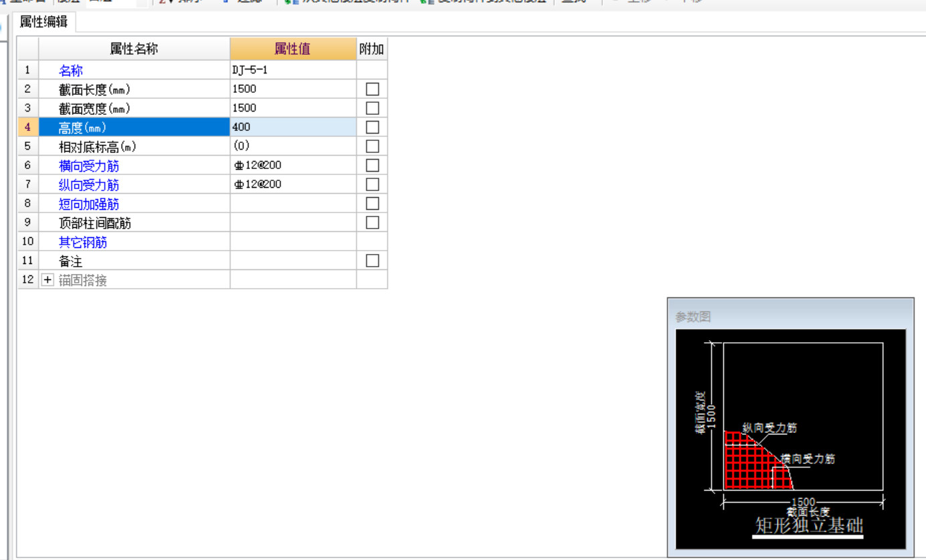926x560 pixels.
Task: Click 截面宽度 1500 dimension in diagram
Action: (x=706, y=412)
